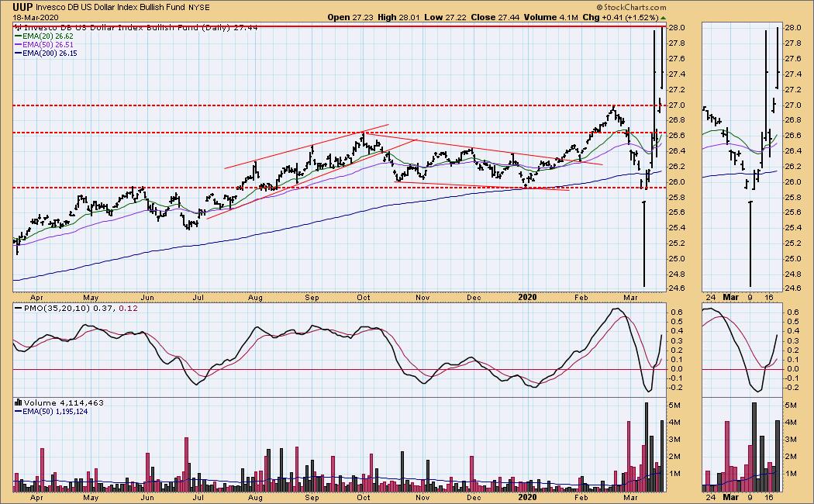Click the NYSE exchange label
Image resolution: width=814 pixels, height=504 pixels.
coord(199,8)
